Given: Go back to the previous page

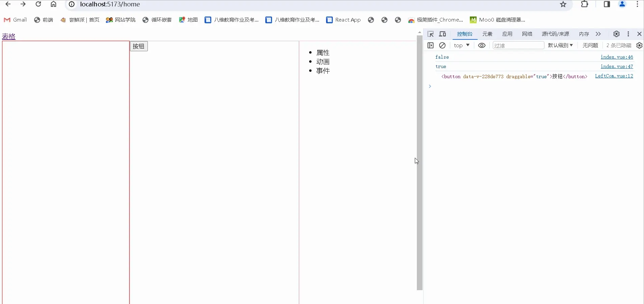Looking at the screenshot, I should (x=8, y=4).
